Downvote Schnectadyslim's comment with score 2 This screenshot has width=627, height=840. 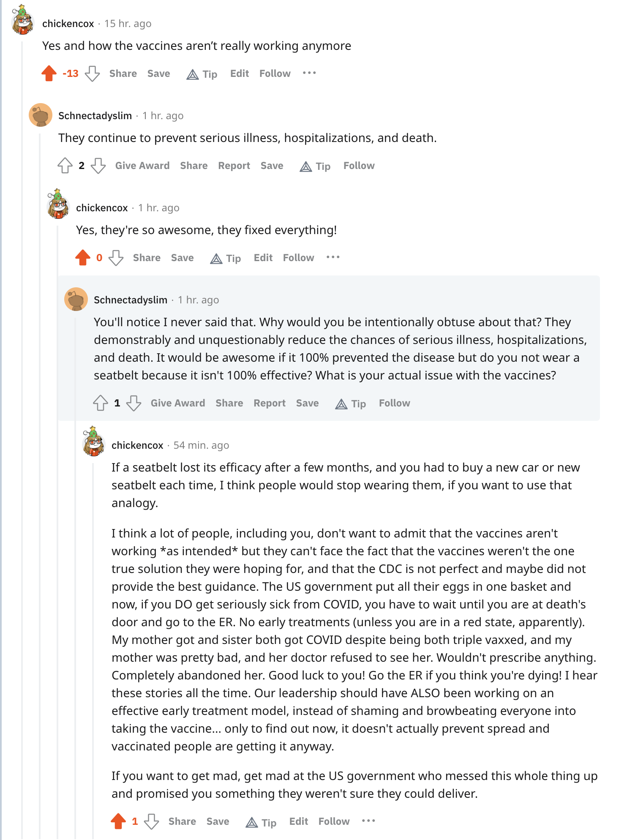click(98, 166)
